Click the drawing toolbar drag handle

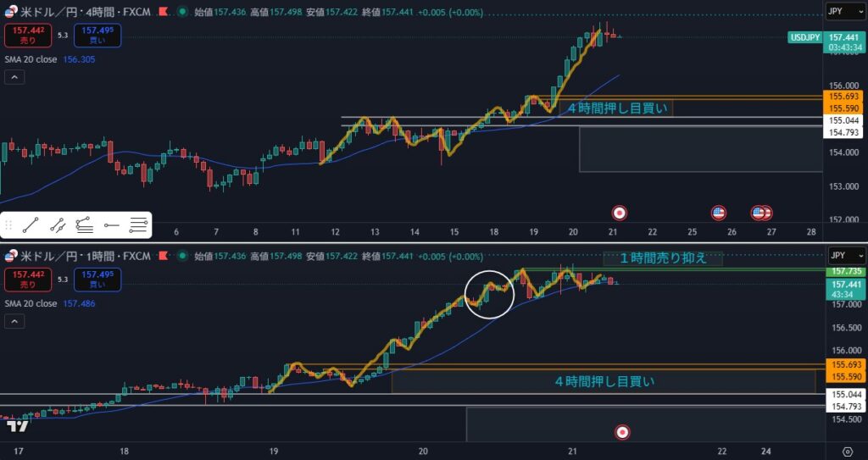[x=8, y=224]
